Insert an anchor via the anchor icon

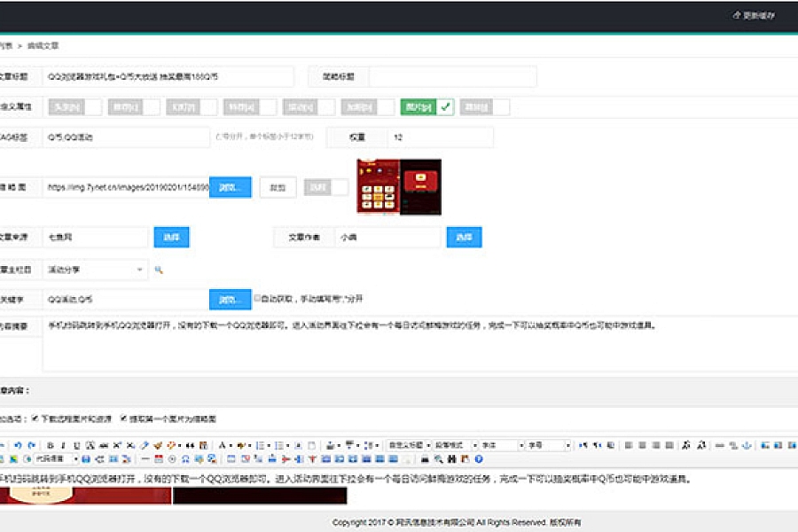pyautogui.click(x=747, y=445)
